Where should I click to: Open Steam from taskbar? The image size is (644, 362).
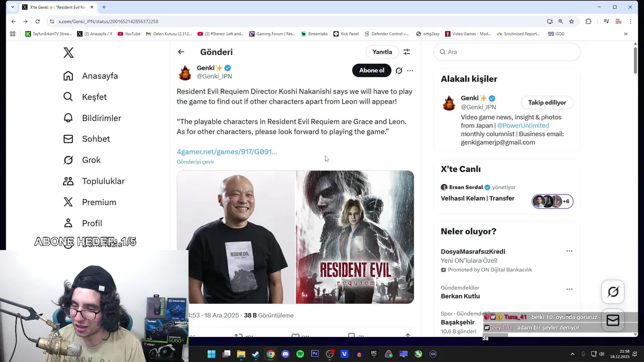pyautogui.click(x=256, y=354)
